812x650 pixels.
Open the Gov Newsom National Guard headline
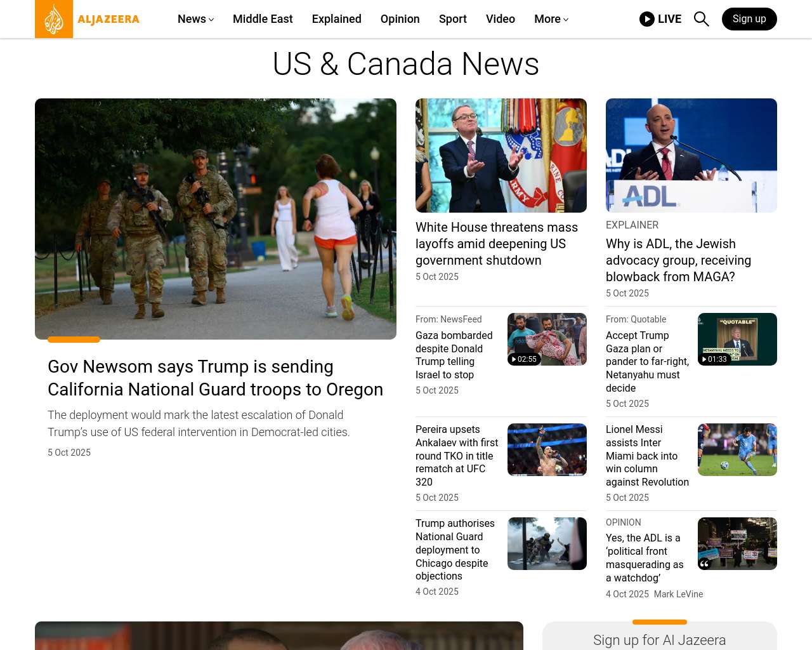click(x=215, y=378)
